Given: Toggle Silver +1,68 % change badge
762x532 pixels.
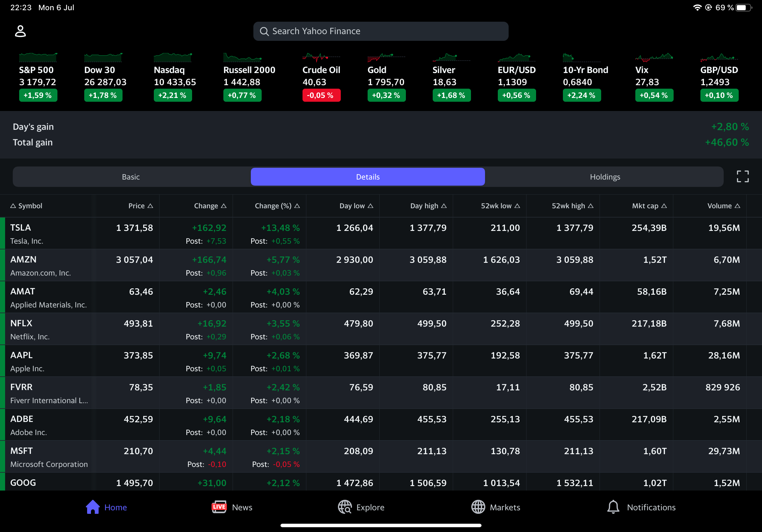Looking at the screenshot, I should pyautogui.click(x=451, y=95).
